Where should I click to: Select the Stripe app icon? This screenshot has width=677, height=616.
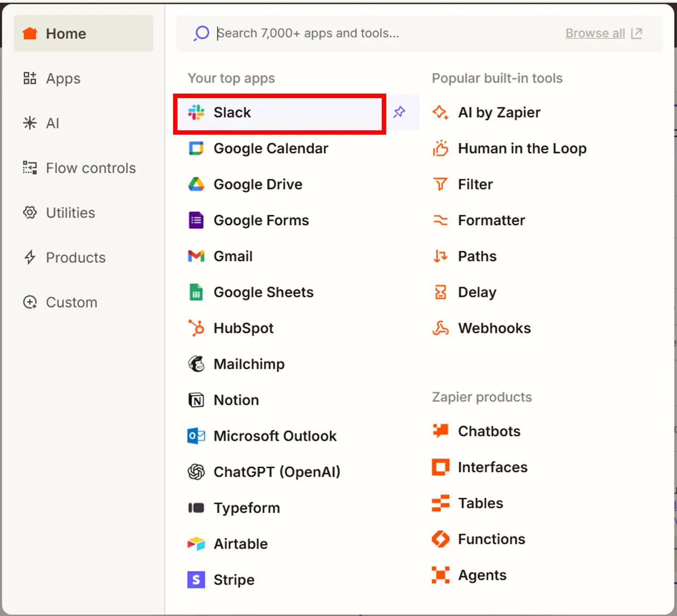(196, 580)
